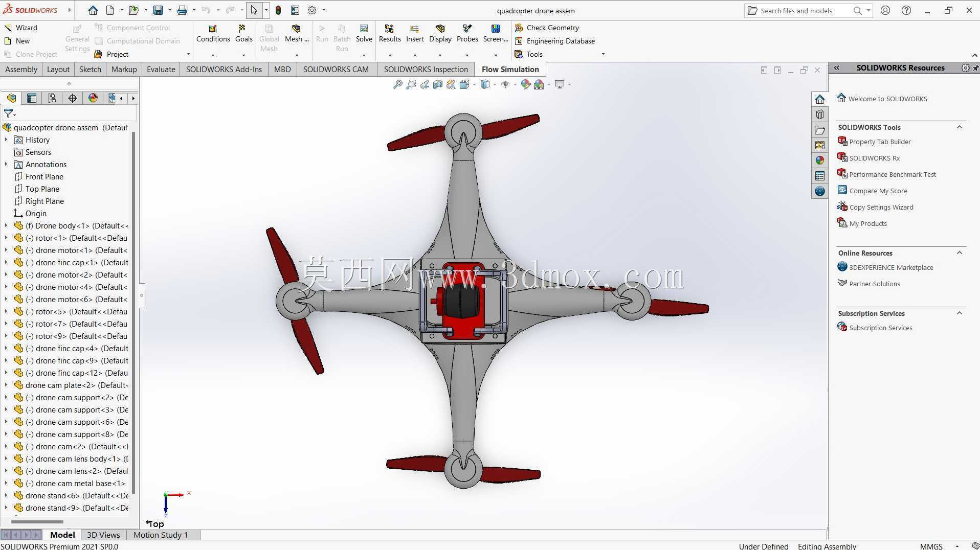Collapse the task pane chevron
The width and height of the screenshot is (980, 550).
coord(837,67)
